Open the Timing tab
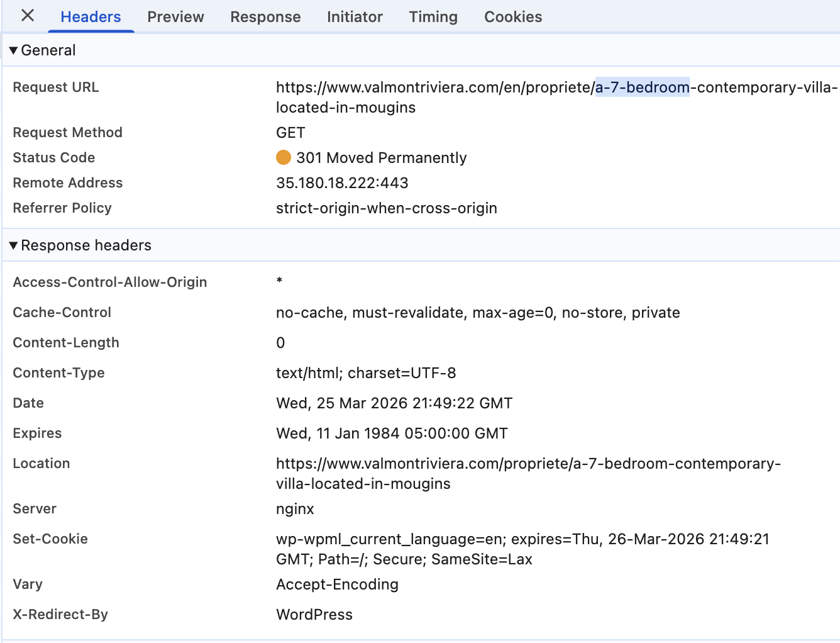840x643 pixels. (433, 17)
